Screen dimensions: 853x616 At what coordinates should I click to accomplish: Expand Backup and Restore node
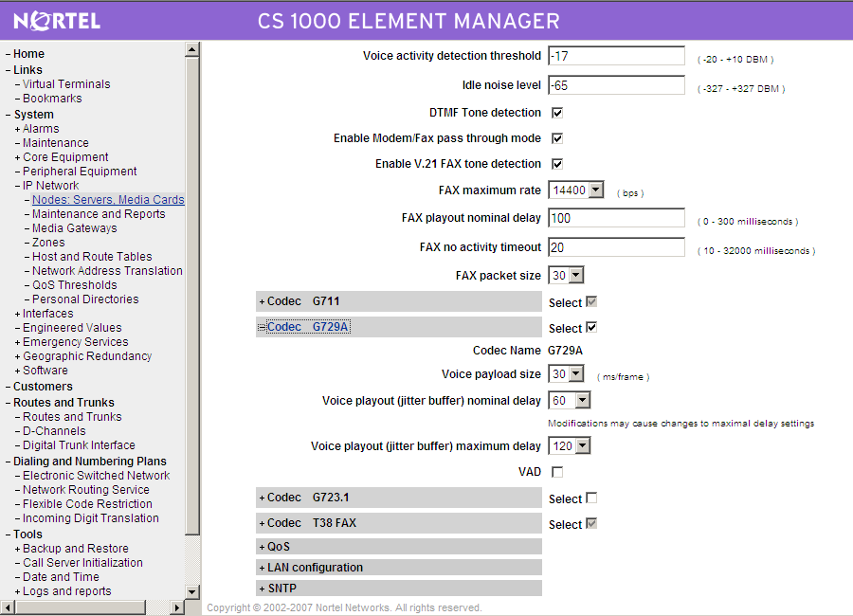[x=18, y=549]
